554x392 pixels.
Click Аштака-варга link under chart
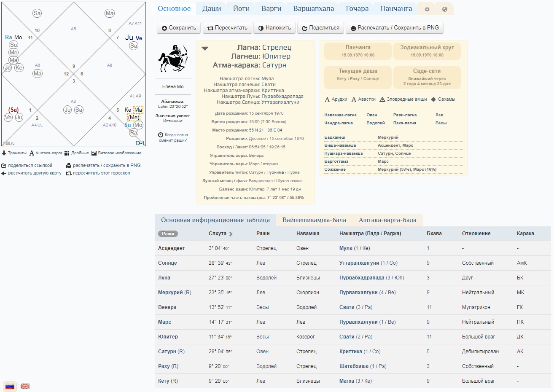point(46,153)
